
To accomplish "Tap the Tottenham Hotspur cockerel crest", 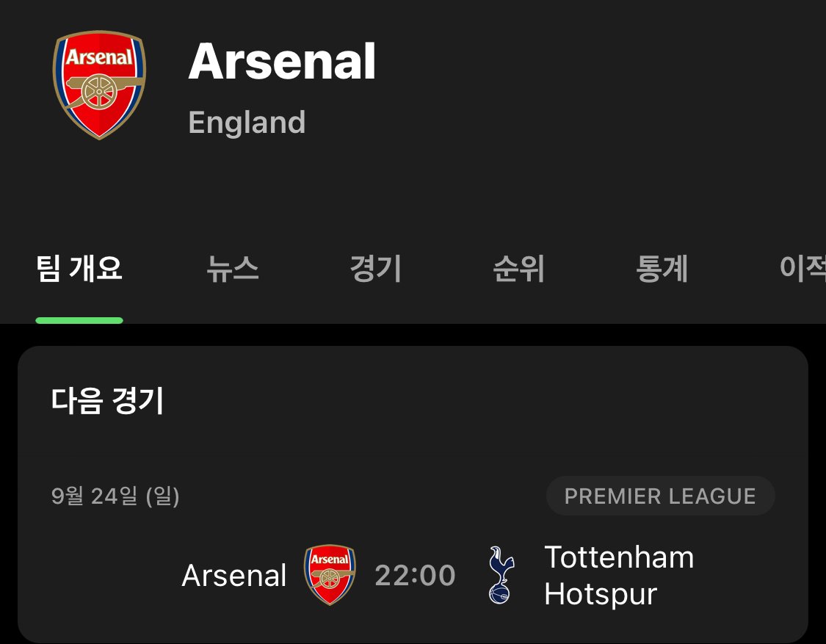I will pyautogui.click(x=501, y=574).
